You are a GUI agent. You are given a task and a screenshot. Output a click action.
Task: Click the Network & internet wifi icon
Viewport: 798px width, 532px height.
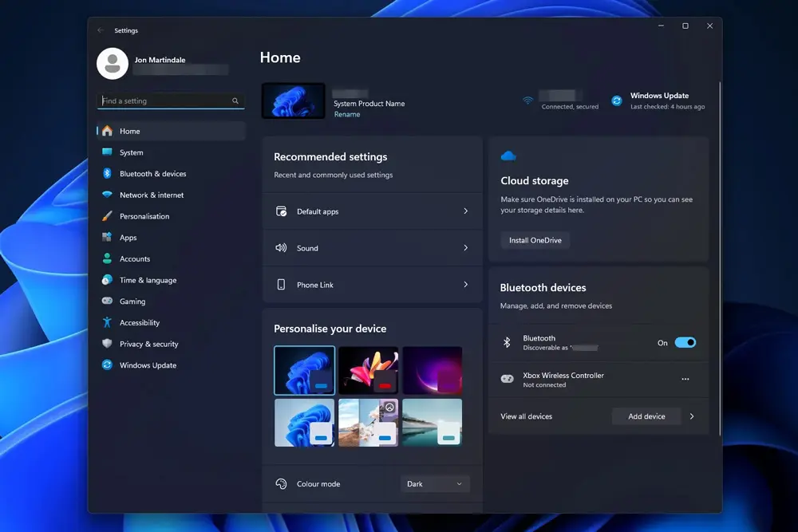pyautogui.click(x=107, y=195)
